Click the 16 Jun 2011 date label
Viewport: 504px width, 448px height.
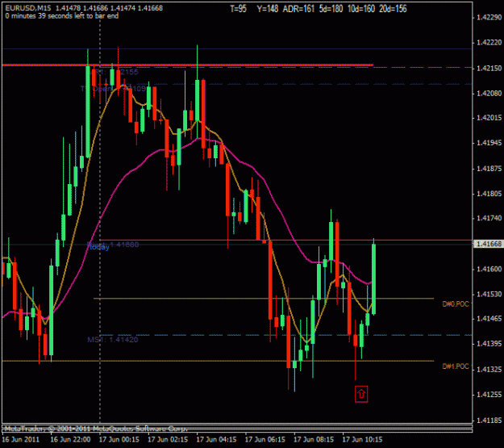[21, 439]
